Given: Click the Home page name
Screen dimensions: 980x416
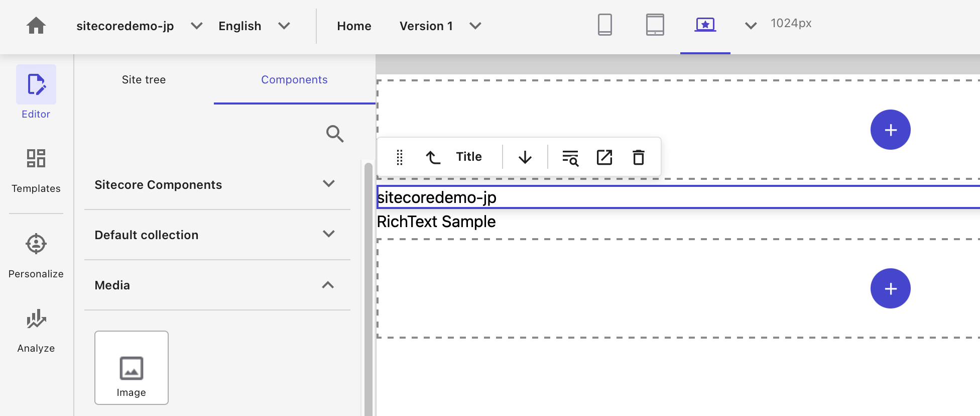Looking at the screenshot, I should [354, 26].
